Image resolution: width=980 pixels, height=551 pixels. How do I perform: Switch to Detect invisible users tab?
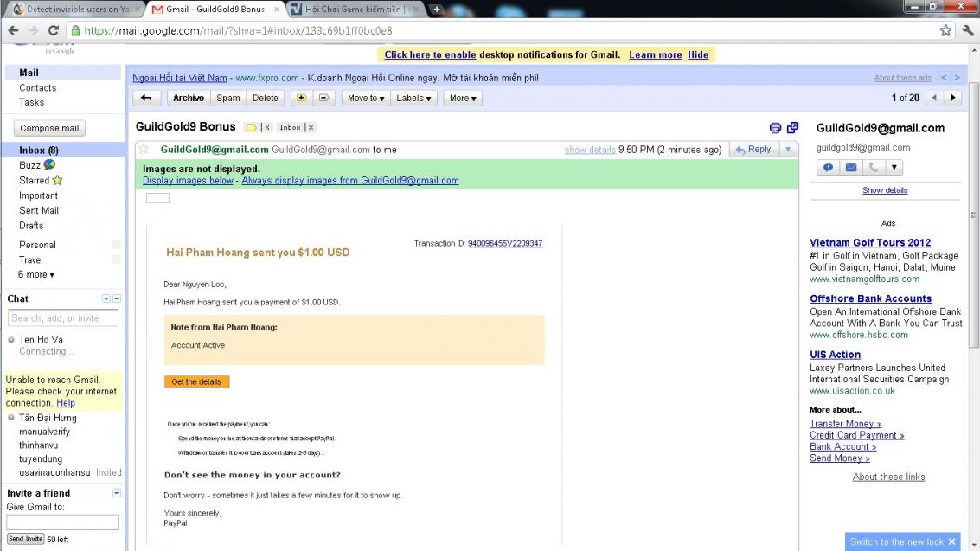(x=75, y=9)
